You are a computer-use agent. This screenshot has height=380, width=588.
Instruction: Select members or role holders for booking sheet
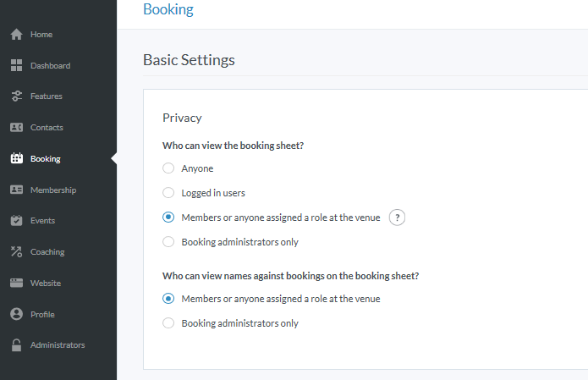168,218
